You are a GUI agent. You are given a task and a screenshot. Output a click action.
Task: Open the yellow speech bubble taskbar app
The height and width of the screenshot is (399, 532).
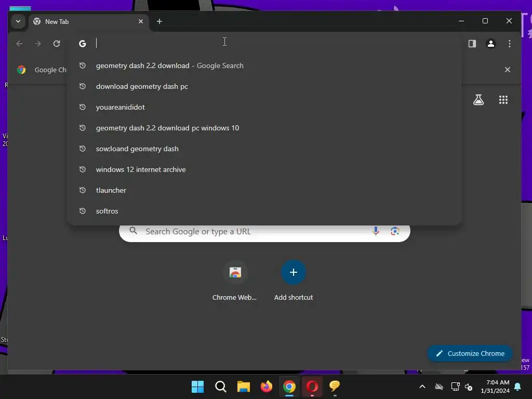click(x=335, y=387)
